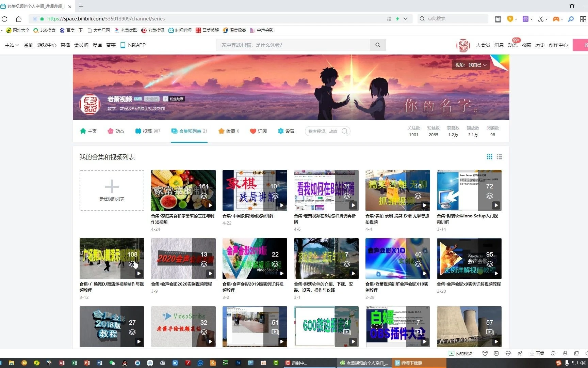Image resolution: width=588 pixels, height=368 pixels.
Task: Open WeChat from the taskbar
Action: click(x=112, y=363)
